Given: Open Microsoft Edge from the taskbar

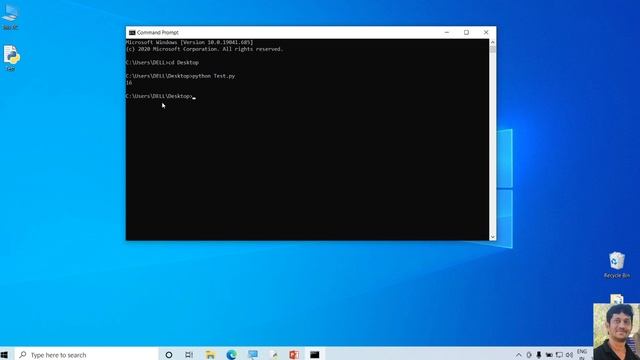Looking at the screenshot, I should [231, 355].
